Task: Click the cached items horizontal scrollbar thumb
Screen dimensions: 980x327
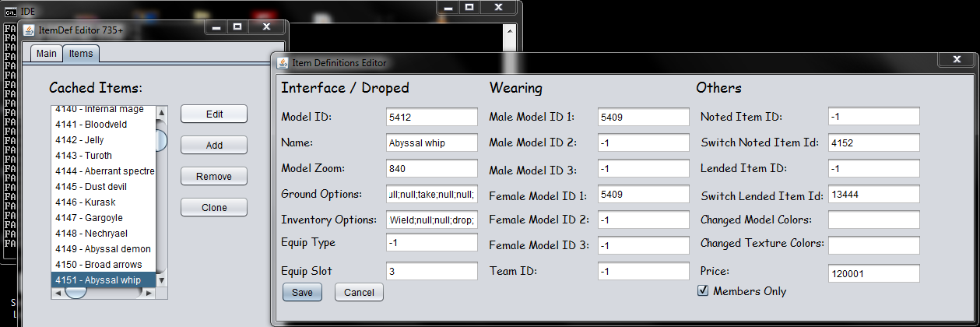Action: tap(76, 294)
